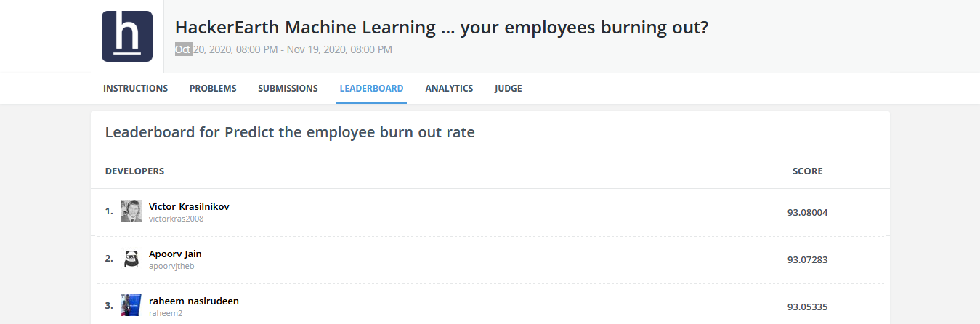
Task: Click the Score column header
Action: point(808,171)
